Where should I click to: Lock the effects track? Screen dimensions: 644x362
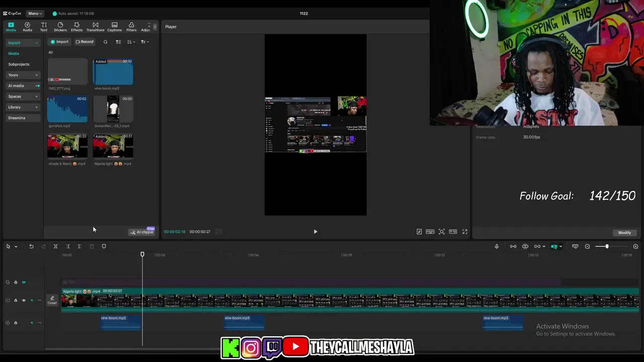pyautogui.click(x=16, y=283)
